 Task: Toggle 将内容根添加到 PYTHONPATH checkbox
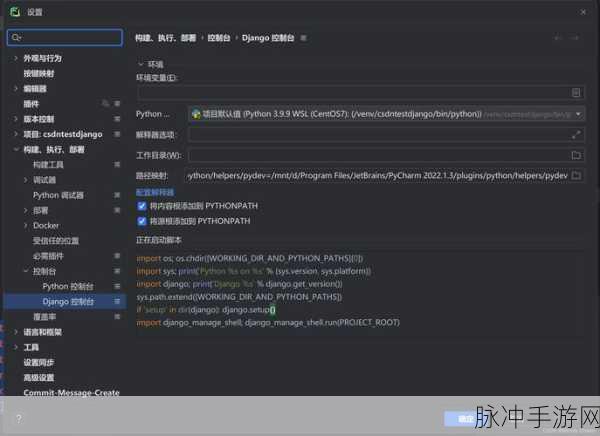tap(142, 206)
